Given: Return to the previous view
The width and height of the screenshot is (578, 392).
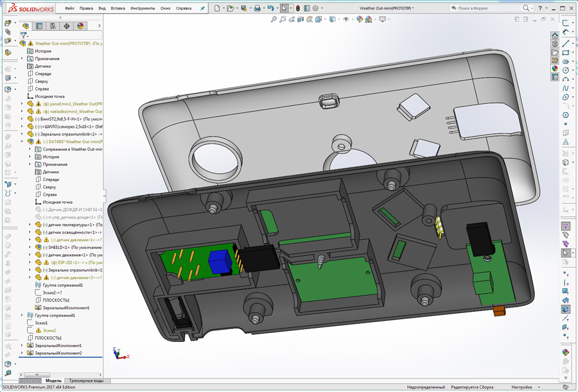Looking at the screenshot, I should pyautogui.click(x=292, y=19).
